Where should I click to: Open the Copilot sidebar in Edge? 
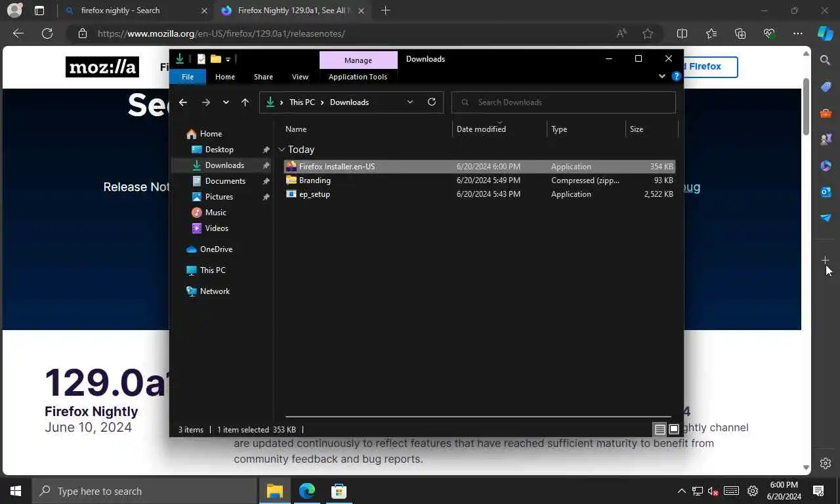point(826,33)
